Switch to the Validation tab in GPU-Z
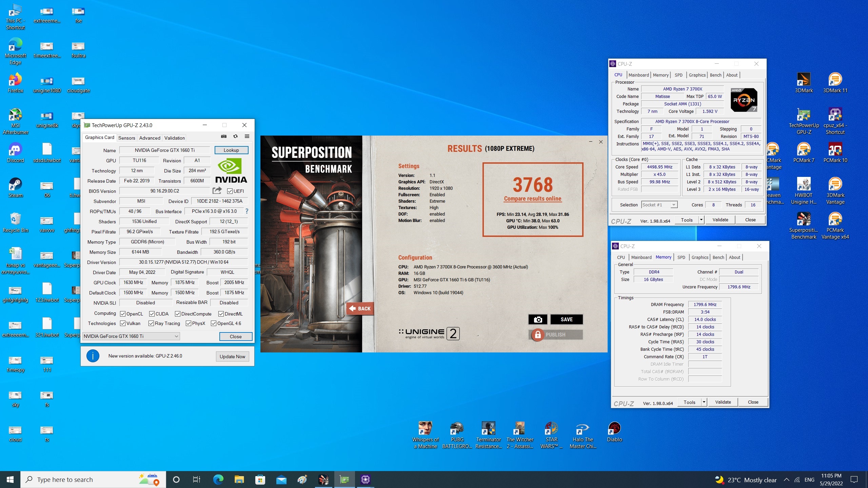 175,138
